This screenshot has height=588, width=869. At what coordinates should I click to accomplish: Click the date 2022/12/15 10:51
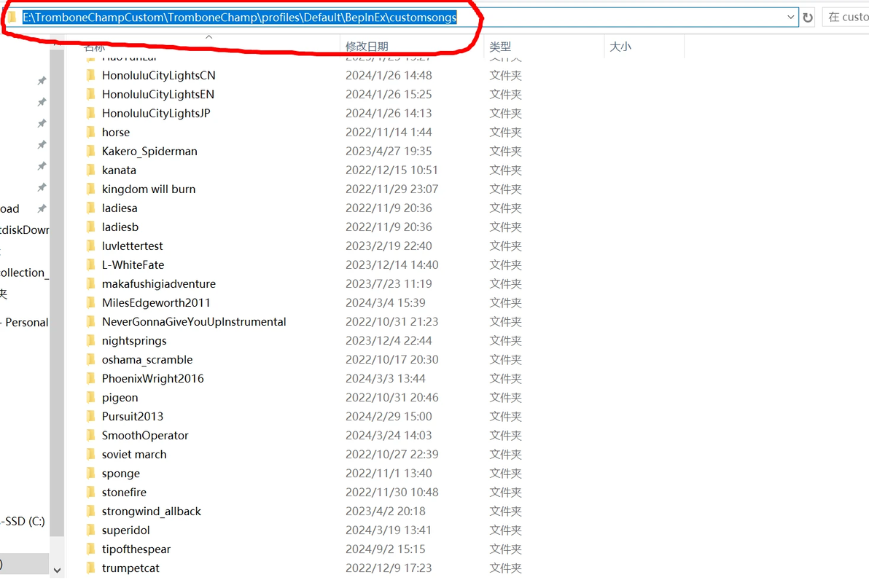coord(391,170)
